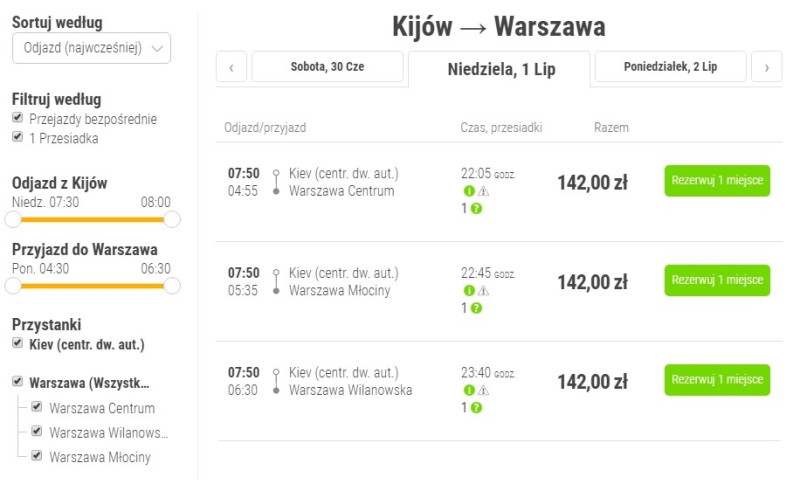800x484 pixels.
Task: Toggle the 1 Przesiadka checkbox
Action: click(18, 137)
